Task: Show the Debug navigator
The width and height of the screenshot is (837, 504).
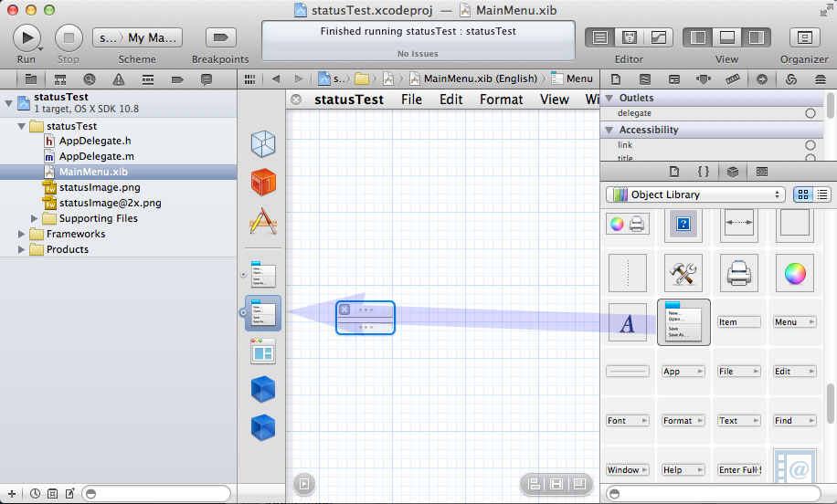Action: point(148,79)
